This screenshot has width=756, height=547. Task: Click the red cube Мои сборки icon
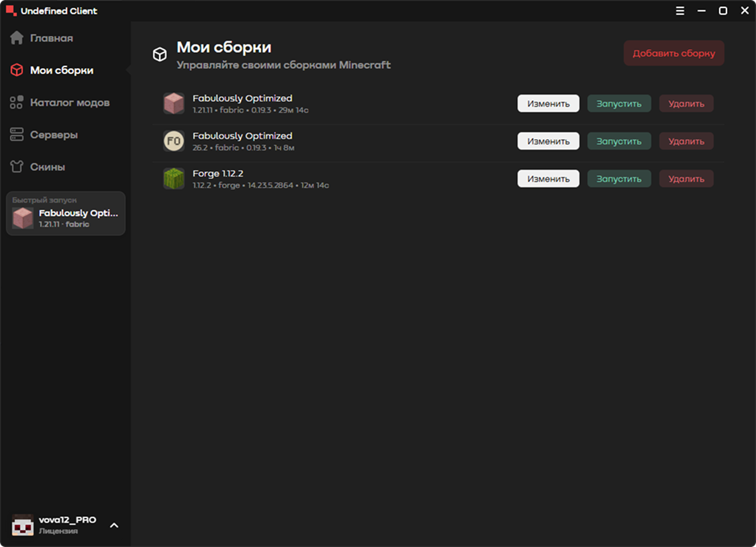16,70
